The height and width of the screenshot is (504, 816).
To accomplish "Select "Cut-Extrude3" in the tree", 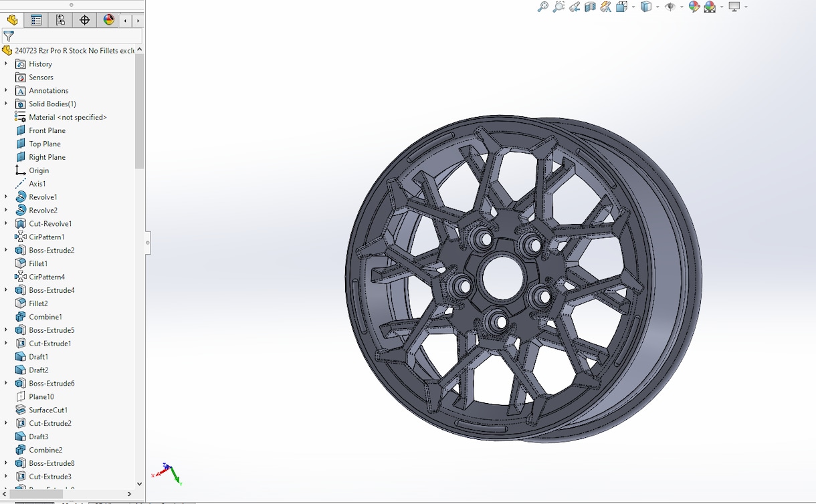I will click(x=50, y=477).
